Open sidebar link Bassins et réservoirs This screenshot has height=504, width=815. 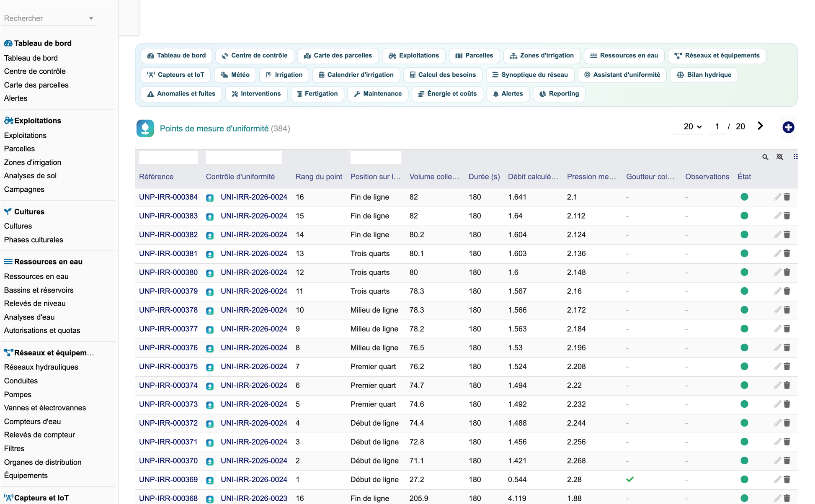(39, 290)
